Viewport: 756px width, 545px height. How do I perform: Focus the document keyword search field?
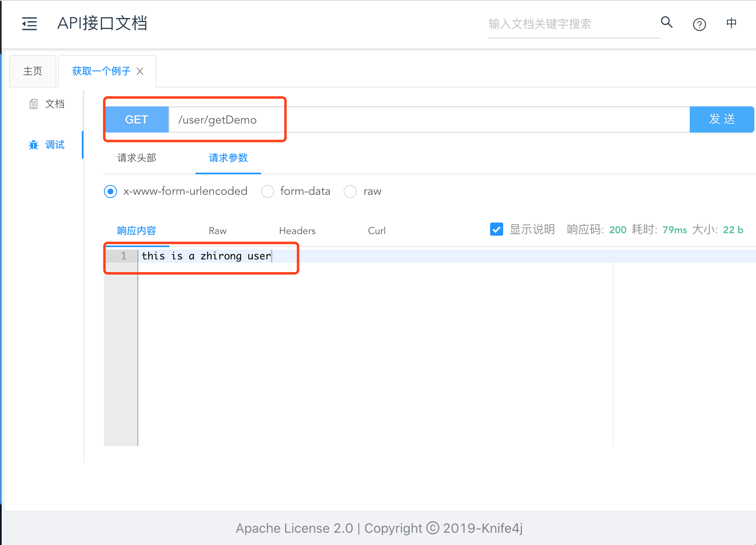pyautogui.click(x=574, y=24)
